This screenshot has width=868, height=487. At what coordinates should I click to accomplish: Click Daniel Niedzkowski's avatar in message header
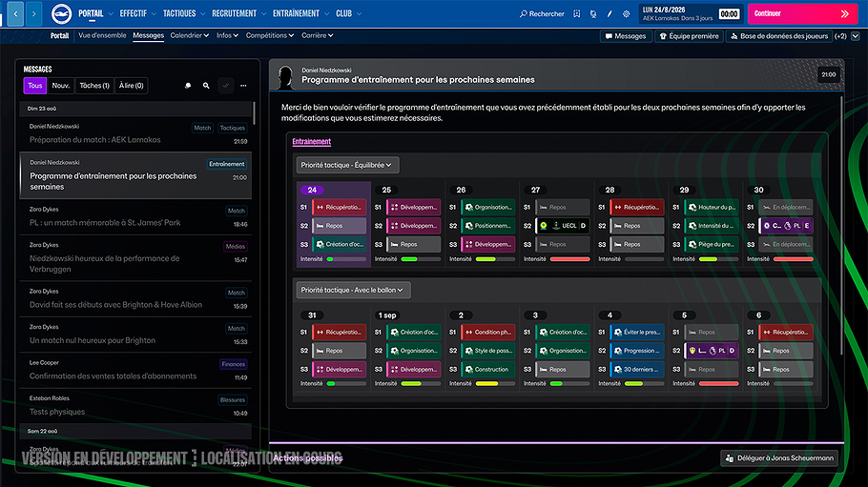pos(285,77)
